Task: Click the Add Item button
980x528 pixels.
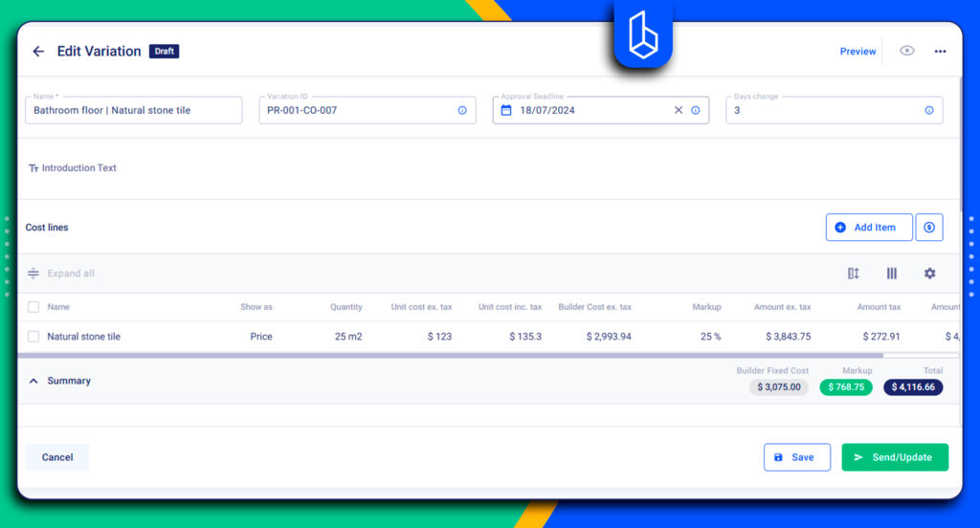Action: coord(869,228)
